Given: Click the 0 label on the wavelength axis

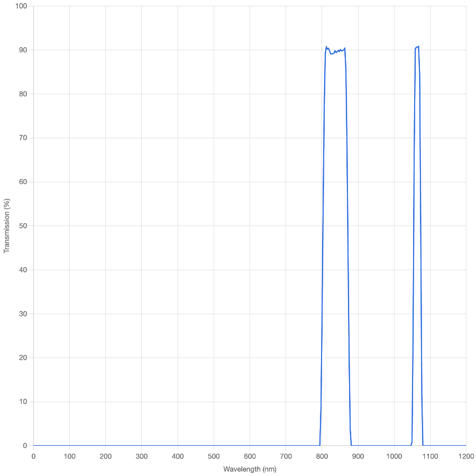Looking at the screenshot, I should (x=33, y=455).
